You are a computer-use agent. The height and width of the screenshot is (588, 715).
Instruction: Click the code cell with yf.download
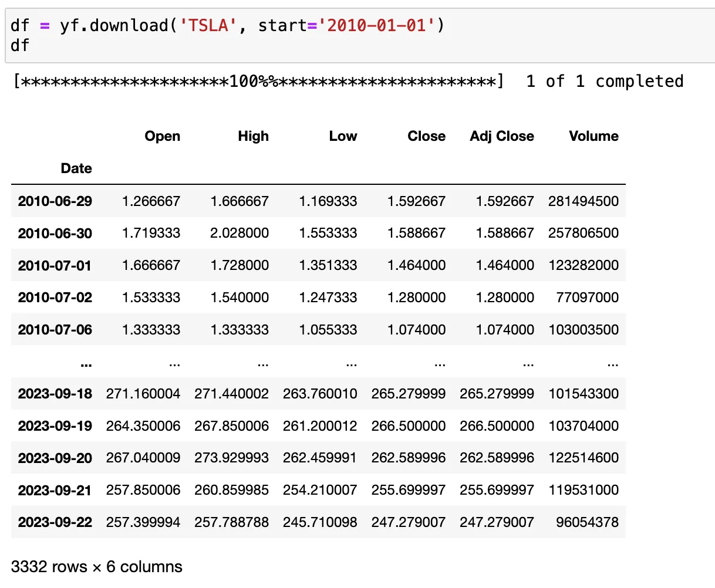click(x=360, y=35)
